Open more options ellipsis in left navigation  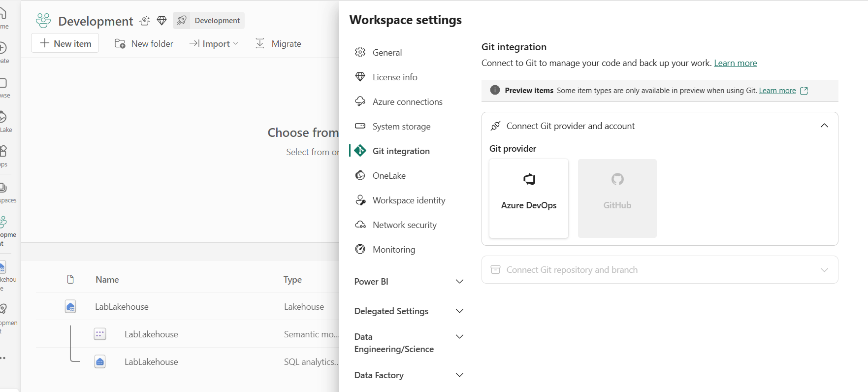(x=3, y=358)
